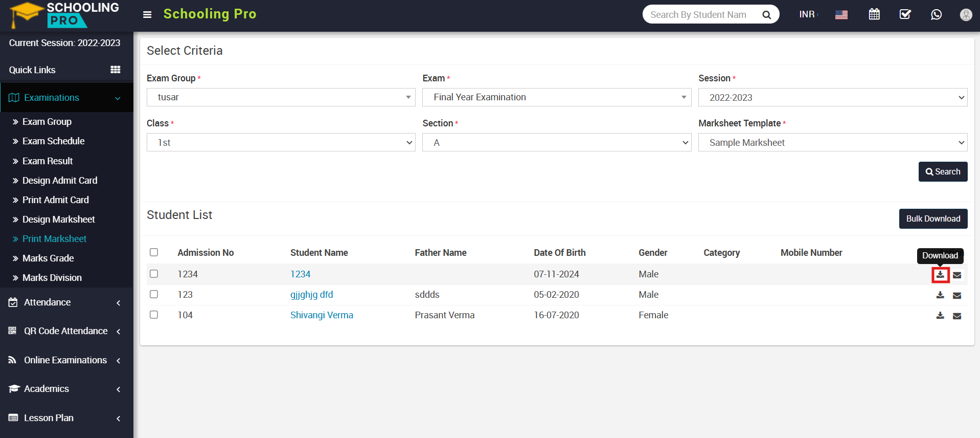Image resolution: width=980 pixels, height=438 pixels.
Task: Open the WhatsApp chat icon
Action: (936, 14)
